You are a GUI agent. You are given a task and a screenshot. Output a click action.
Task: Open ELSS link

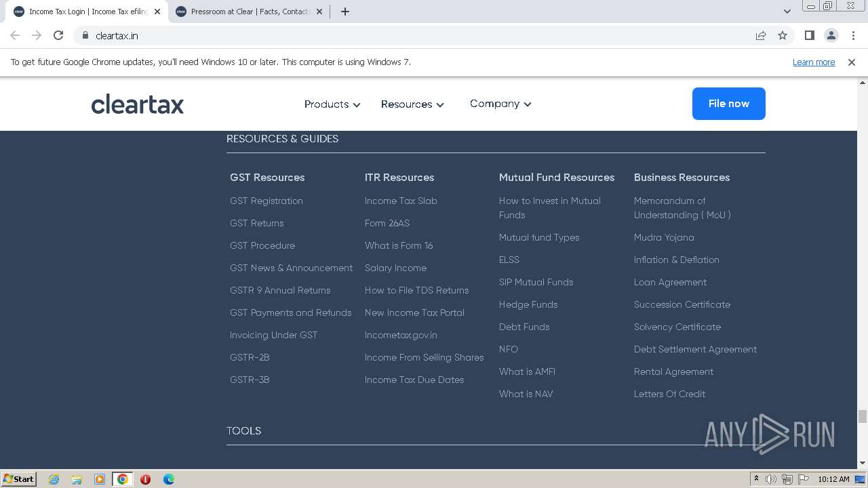(509, 260)
